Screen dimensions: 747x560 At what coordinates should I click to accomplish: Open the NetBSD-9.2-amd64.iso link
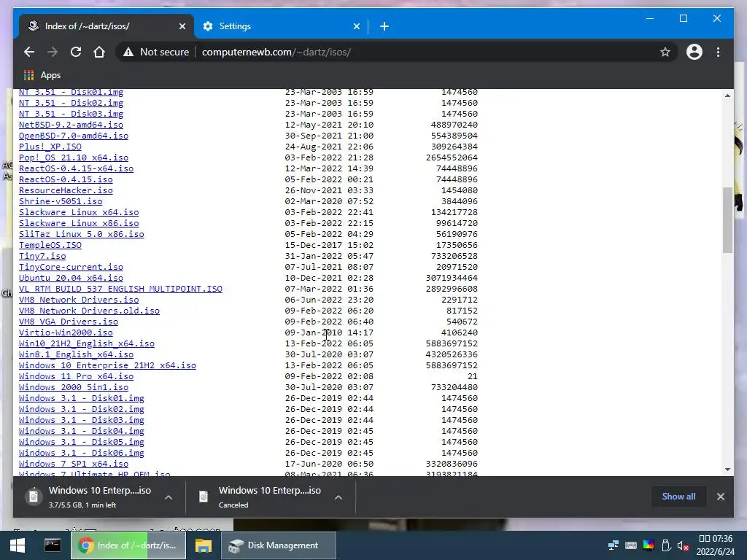pos(71,125)
